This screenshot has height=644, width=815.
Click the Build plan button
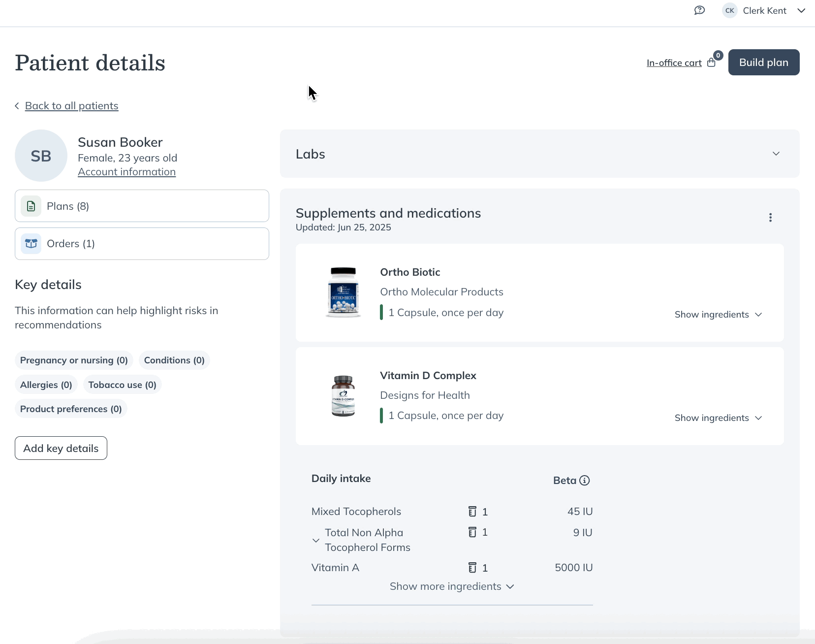click(764, 63)
